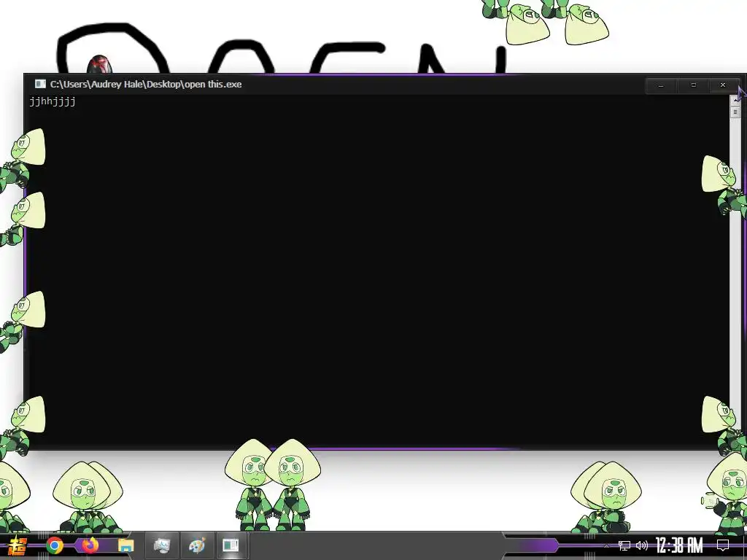Viewport: 747px width, 560px height.
Task: Open the network status tray icon
Action: [x=624, y=545]
